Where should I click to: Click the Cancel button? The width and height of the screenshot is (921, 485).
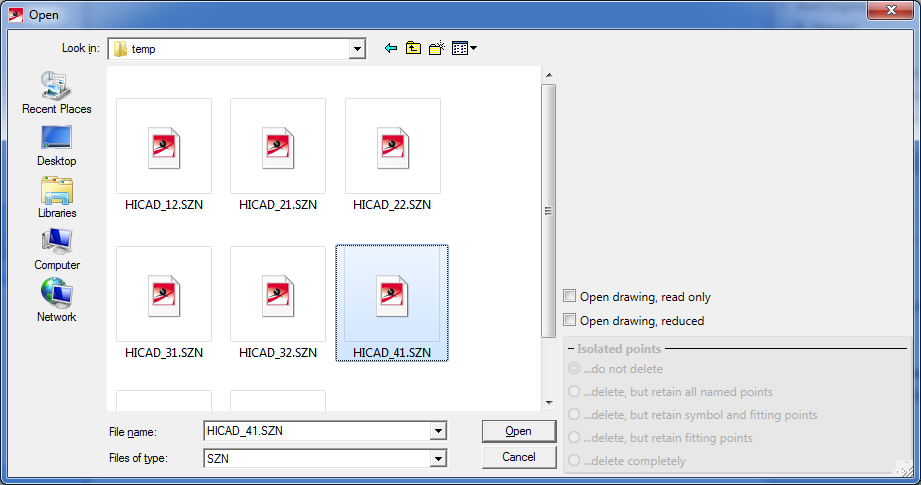(x=519, y=457)
